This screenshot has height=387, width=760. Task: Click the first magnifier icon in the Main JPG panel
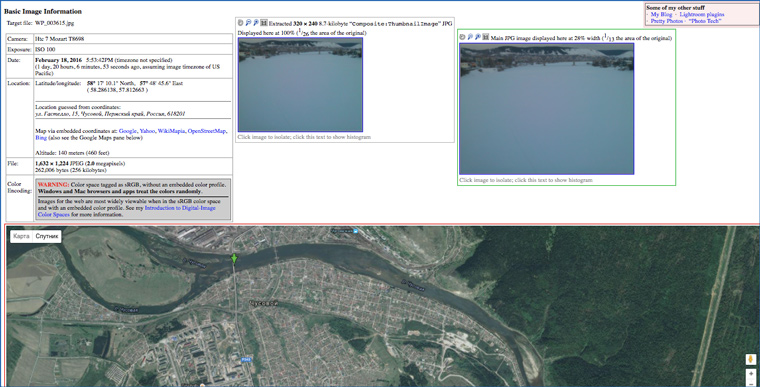[x=470, y=37]
